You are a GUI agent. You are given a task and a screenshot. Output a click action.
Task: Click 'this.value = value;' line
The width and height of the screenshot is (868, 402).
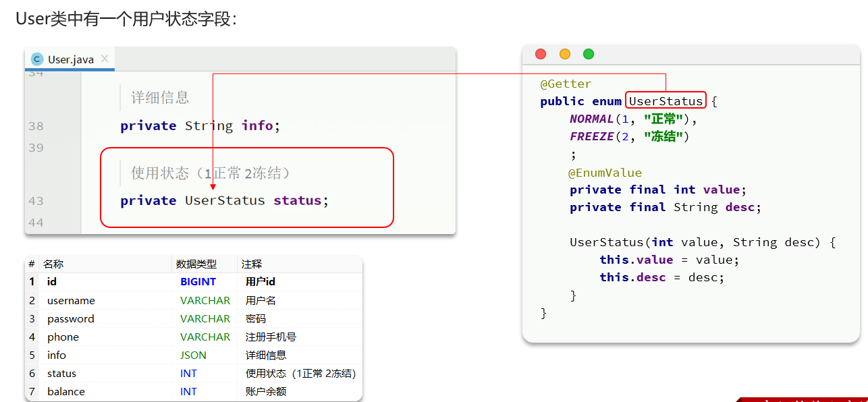point(670,260)
